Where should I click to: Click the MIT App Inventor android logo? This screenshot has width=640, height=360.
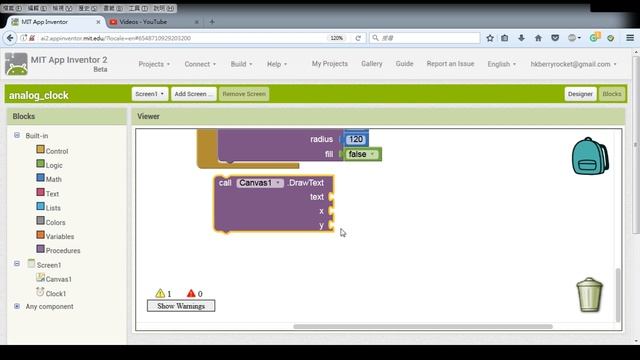pyautogui.click(x=16, y=64)
